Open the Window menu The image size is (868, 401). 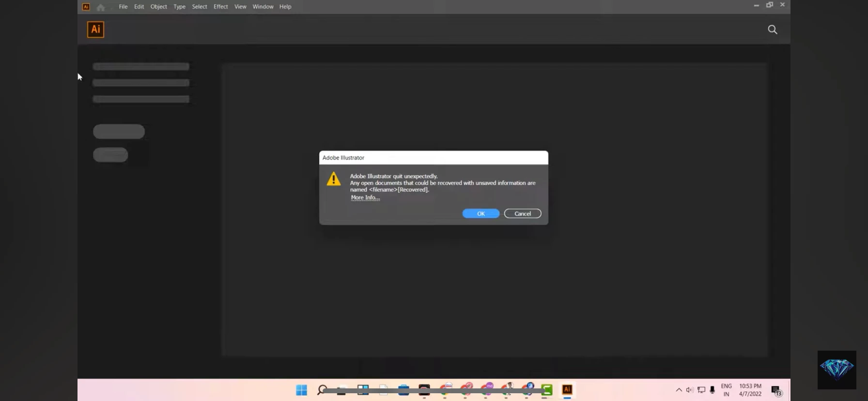[x=263, y=7]
